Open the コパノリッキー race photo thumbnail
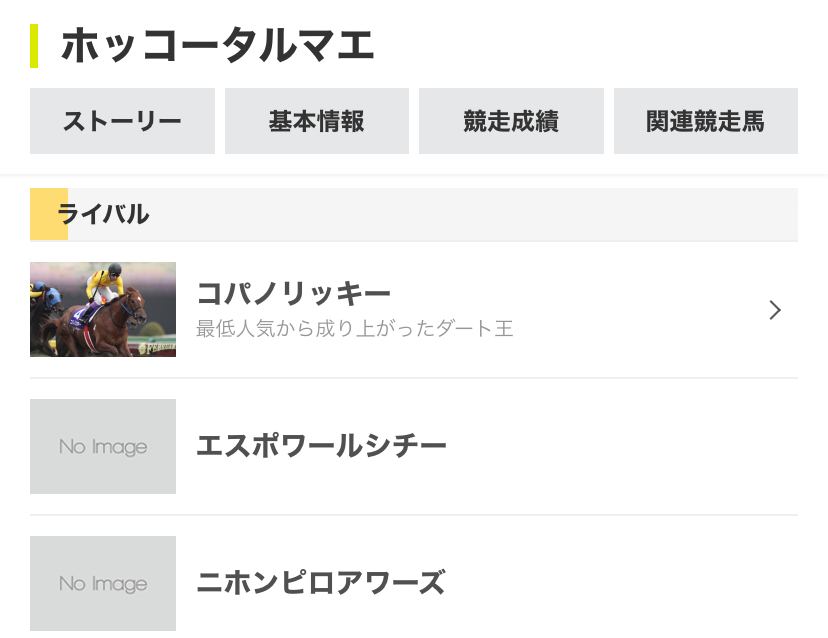The image size is (828, 638). point(103,309)
